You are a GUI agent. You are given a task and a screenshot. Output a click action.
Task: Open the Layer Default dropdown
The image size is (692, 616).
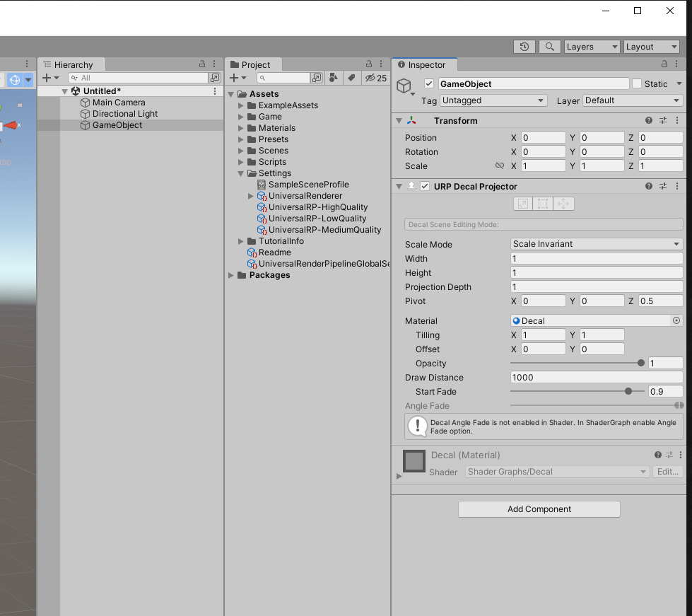tap(632, 100)
